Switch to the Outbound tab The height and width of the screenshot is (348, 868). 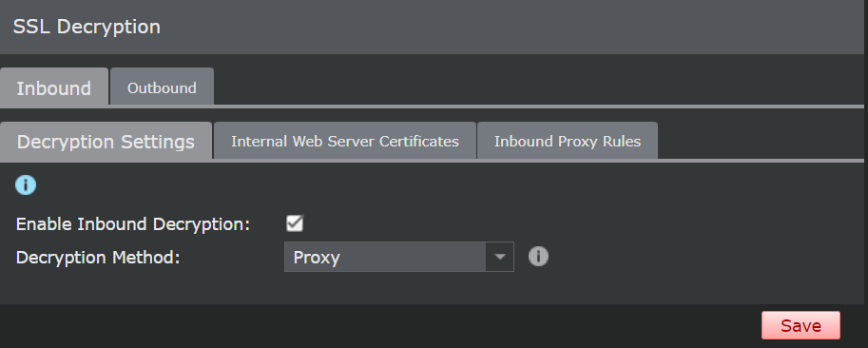coord(162,87)
